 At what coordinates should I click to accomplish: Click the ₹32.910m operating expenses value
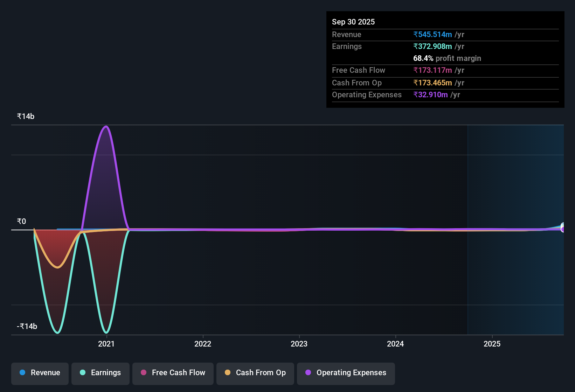[x=430, y=95]
